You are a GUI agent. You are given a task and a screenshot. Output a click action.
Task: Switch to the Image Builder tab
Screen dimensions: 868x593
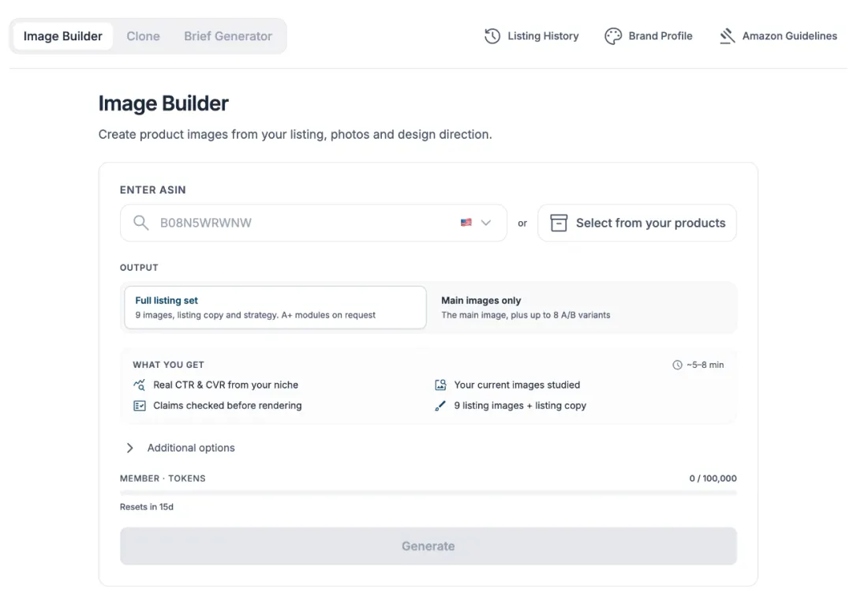pyautogui.click(x=63, y=36)
